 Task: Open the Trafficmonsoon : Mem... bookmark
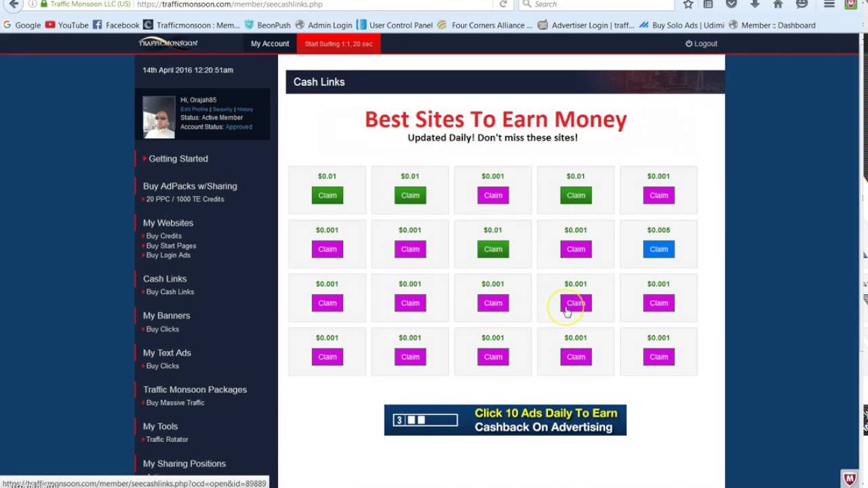[191, 25]
